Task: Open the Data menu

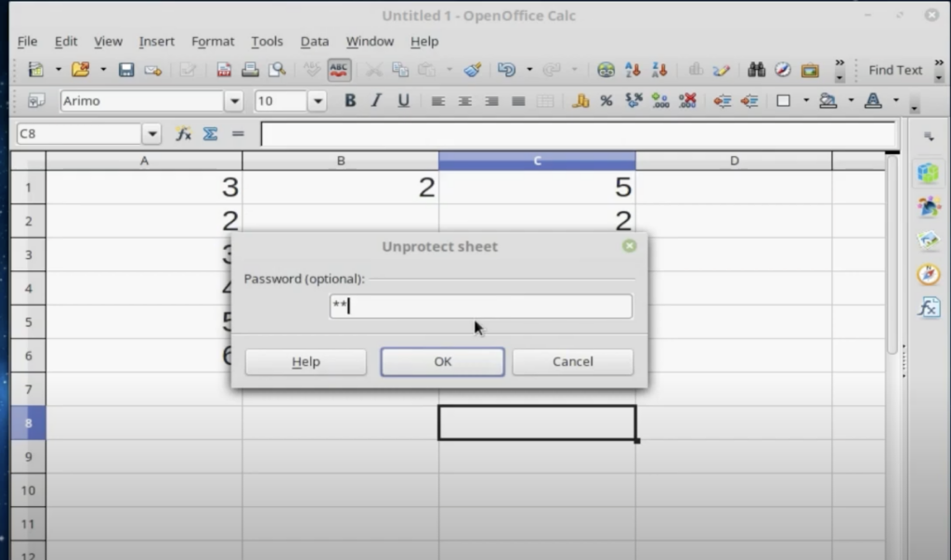Action: (314, 41)
